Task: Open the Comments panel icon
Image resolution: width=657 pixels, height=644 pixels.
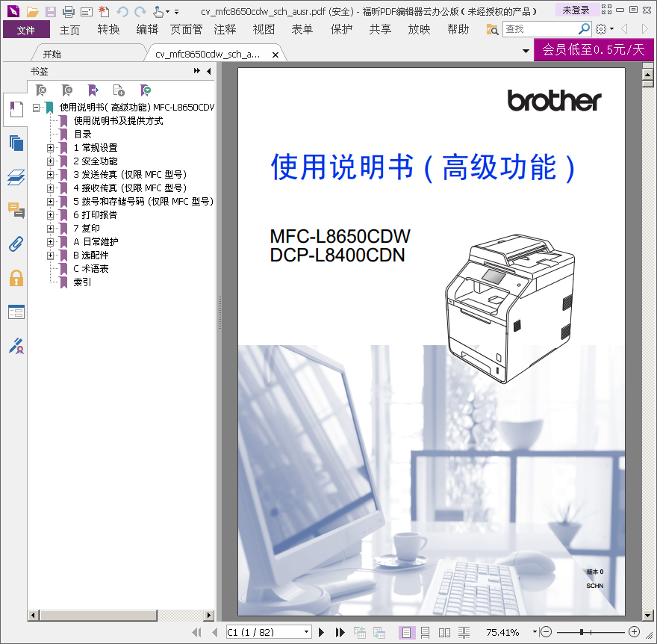Action: click(x=16, y=210)
